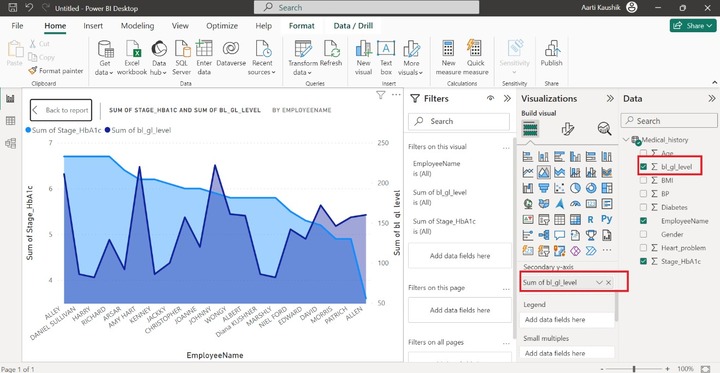Connect to SQL Server source
The height and width of the screenshot is (373, 720).
pos(182,58)
